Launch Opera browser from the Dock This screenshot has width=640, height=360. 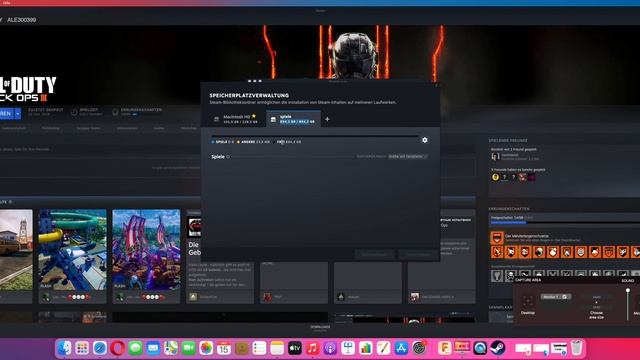[x=118, y=348]
